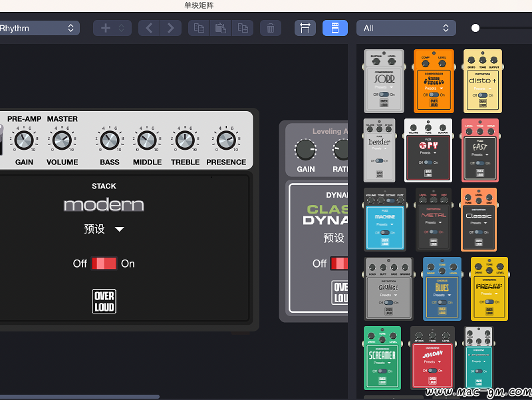The height and width of the screenshot is (400, 532).
Task: Click the TREBLE knob on the amp
Action: 186,140
